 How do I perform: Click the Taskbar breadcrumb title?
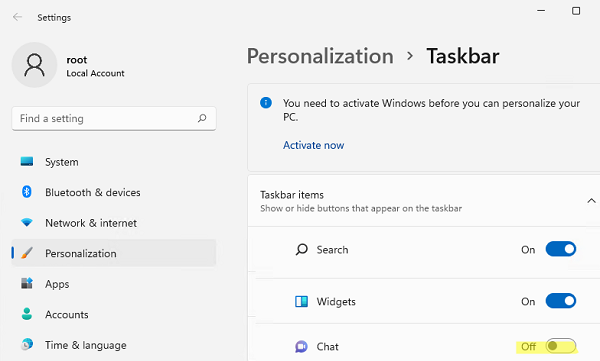463,56
